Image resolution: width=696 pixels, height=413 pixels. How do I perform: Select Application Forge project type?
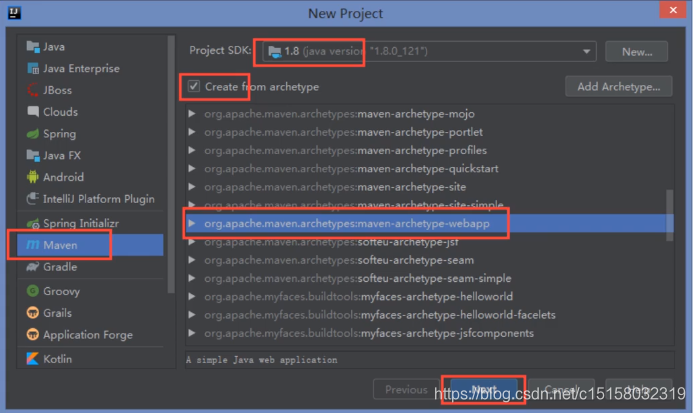90,334
